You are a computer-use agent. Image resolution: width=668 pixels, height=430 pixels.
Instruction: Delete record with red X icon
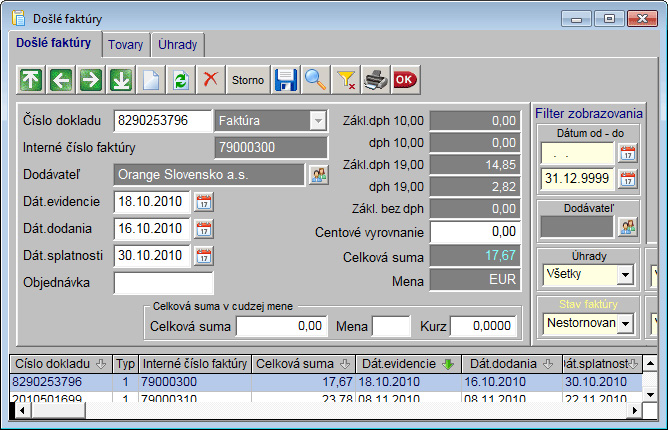coord(211,78)
